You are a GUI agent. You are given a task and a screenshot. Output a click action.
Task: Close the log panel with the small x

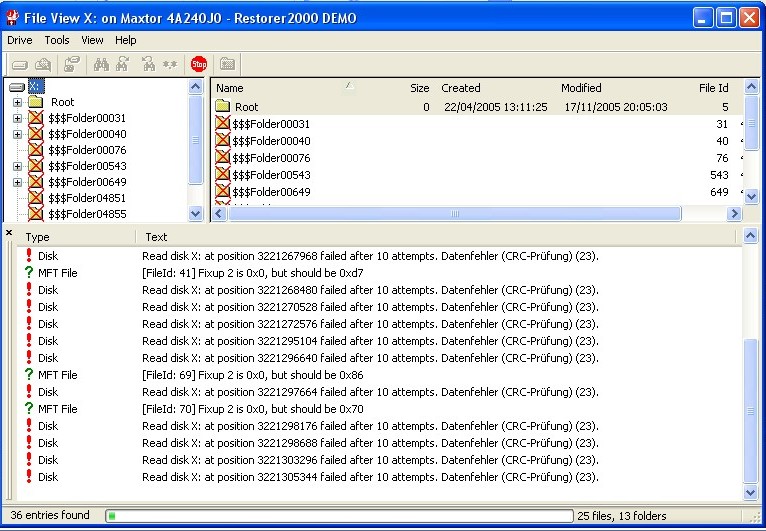[x=9, y=233]
